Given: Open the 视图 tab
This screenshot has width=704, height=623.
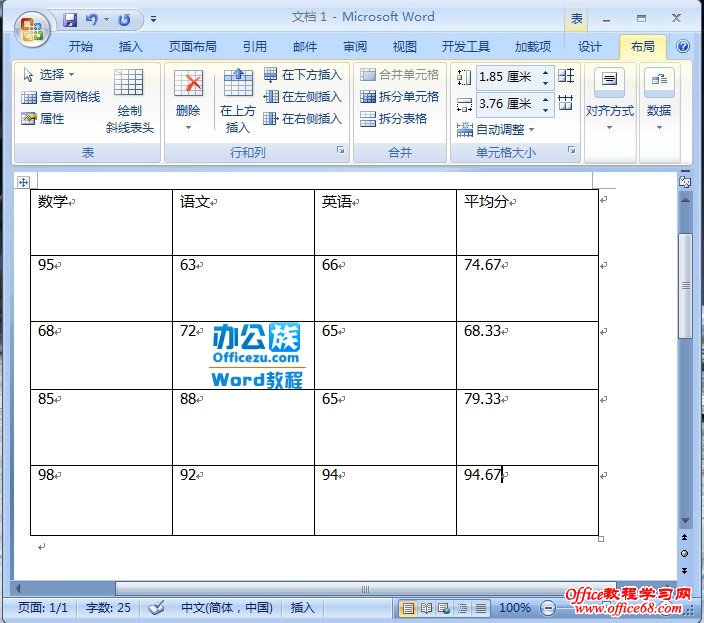Looking at the screenshot, I should tap(405, 47).
